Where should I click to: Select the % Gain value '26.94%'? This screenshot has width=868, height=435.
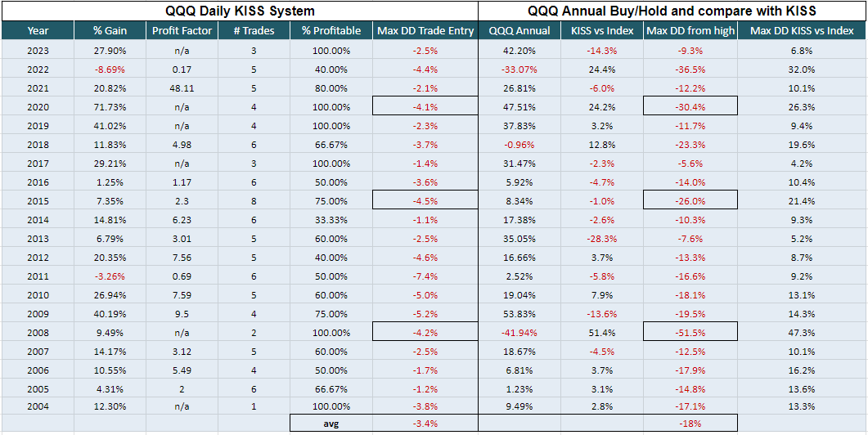pyautogui.click(x=110, y=295)
